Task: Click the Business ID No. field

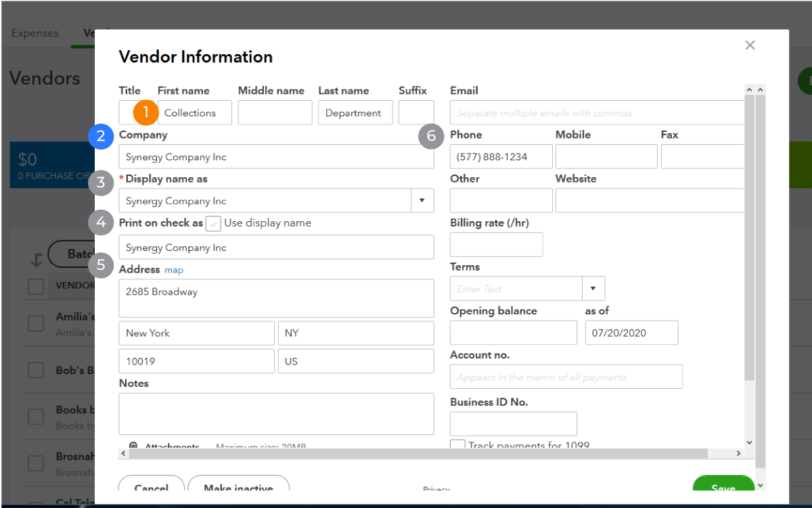Action: click(514, 423)
